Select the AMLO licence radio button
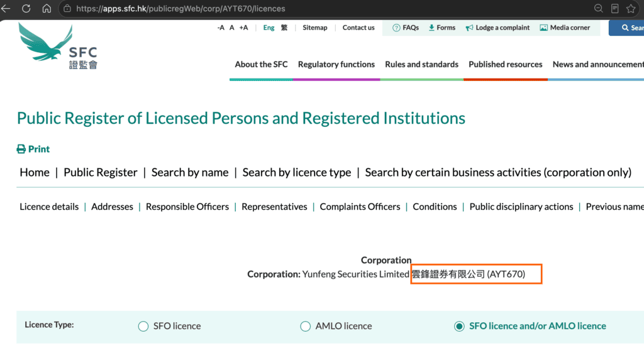This screenshot has height=348, width=644. tap(305, 326)
